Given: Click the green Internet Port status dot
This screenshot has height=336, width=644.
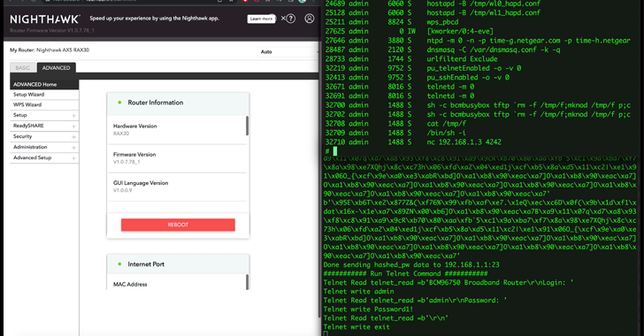Looking at the screenshot, I should 119,264.
